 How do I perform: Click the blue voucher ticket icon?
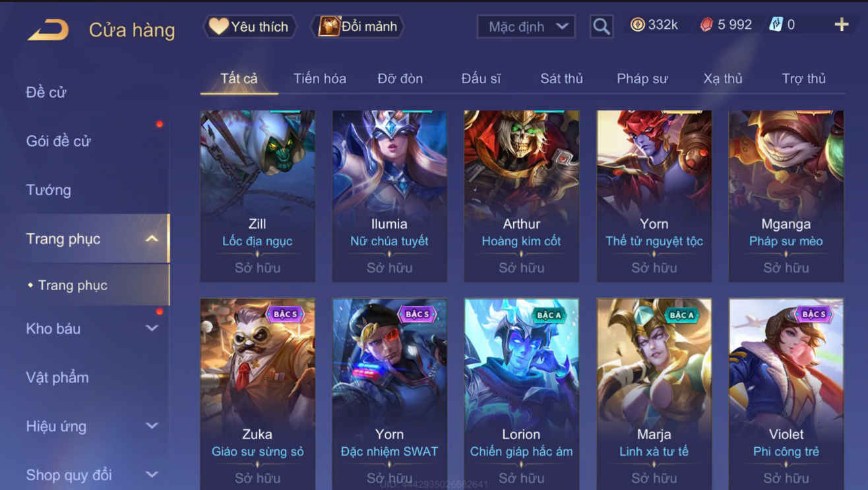coord(776,25)
